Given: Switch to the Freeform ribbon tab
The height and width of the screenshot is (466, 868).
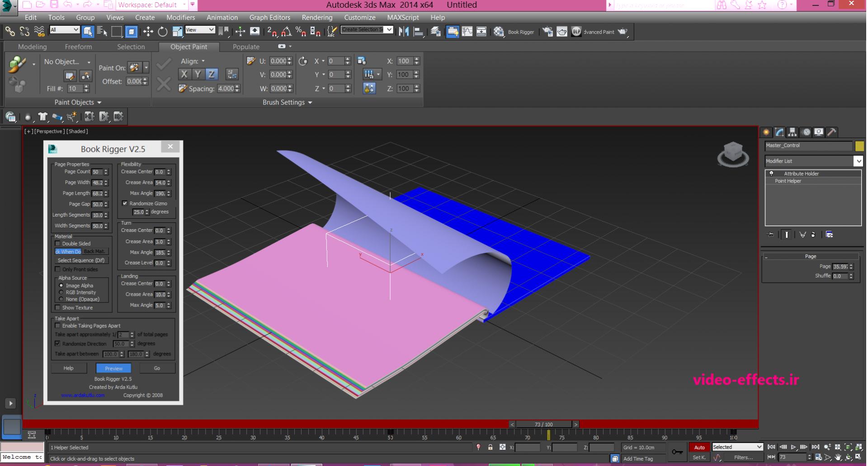Looking at the screenshot, I should pyautogui.click(x=78, y=47).
